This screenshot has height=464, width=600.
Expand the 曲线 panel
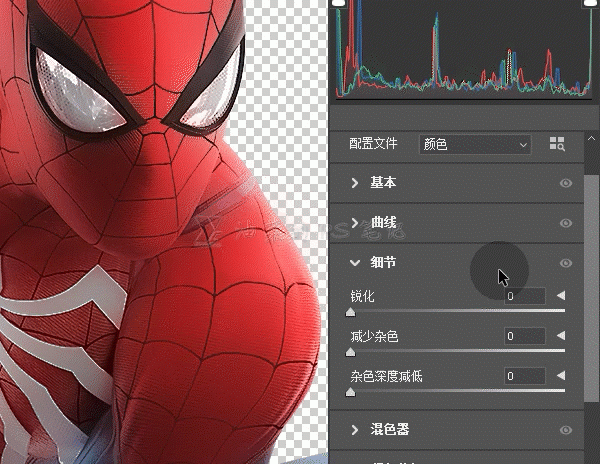click(x=355, y=223)
